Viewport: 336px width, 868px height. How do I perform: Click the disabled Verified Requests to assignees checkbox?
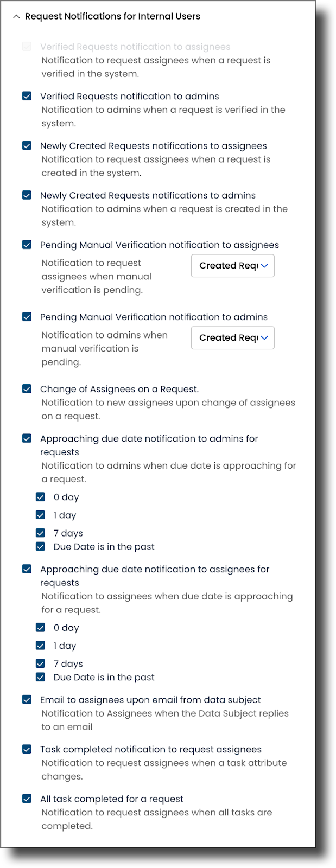[27, 47]
